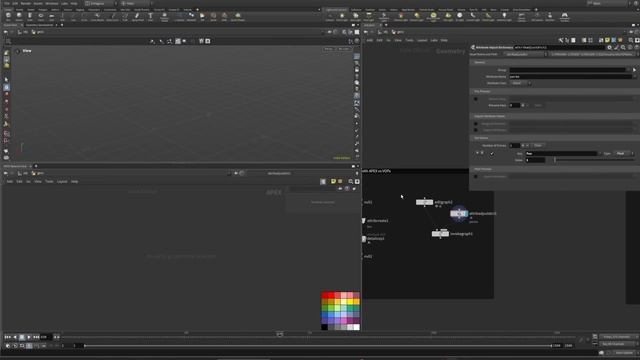The height and width of the screenshot is (360, 640).
Task: Click the Clear button for entries
Action: tap(538, 145)
